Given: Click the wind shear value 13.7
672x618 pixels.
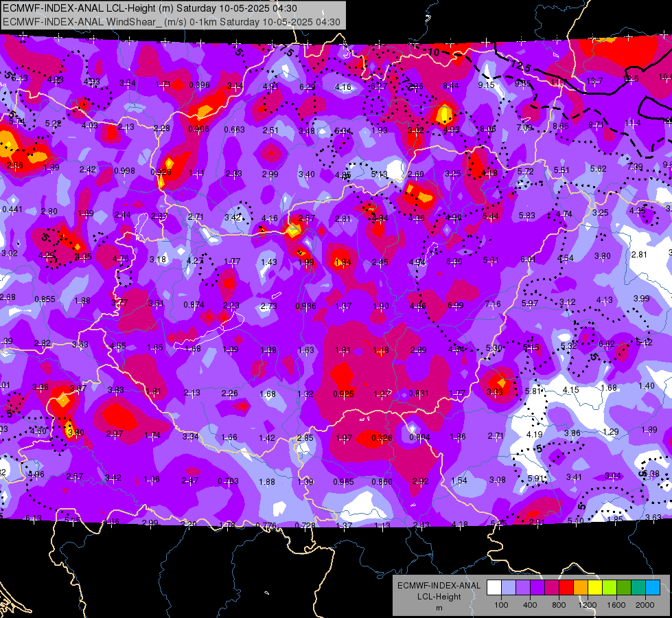Looking at the screenshot, I should [594, 80].
